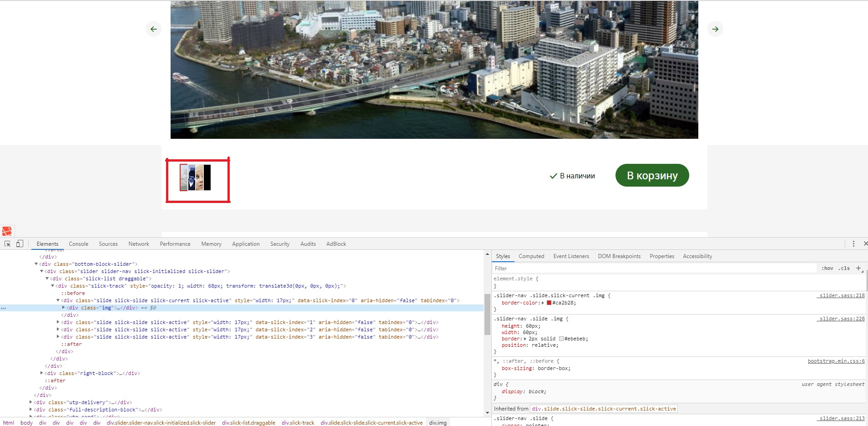Open slider.sass:228 source link
The image size is (868, 426).
click(841, 319)
